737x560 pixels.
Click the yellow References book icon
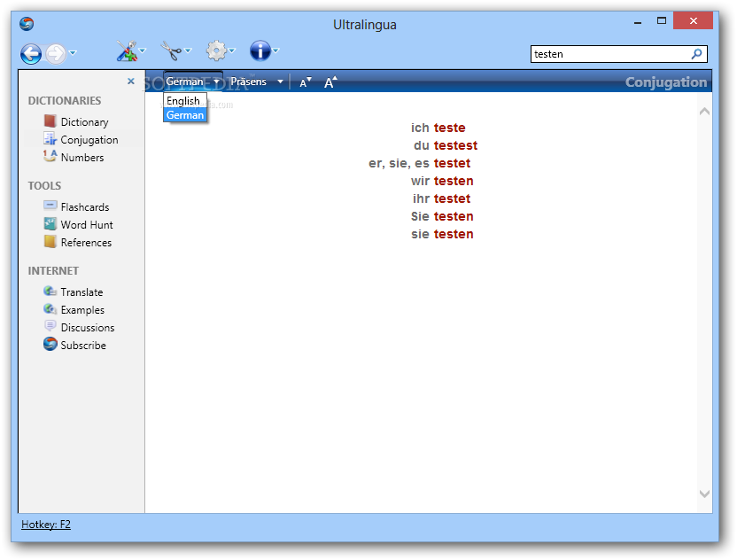[50, 242]
